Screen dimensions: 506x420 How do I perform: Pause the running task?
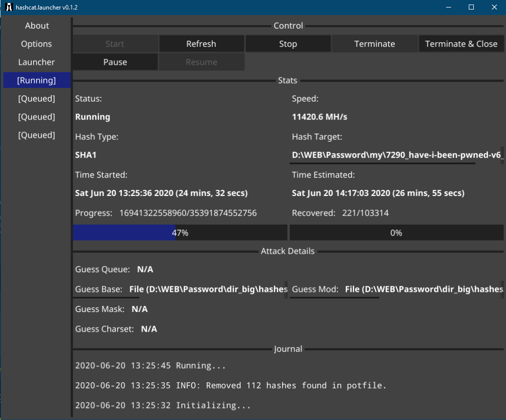tap(115, 62)
